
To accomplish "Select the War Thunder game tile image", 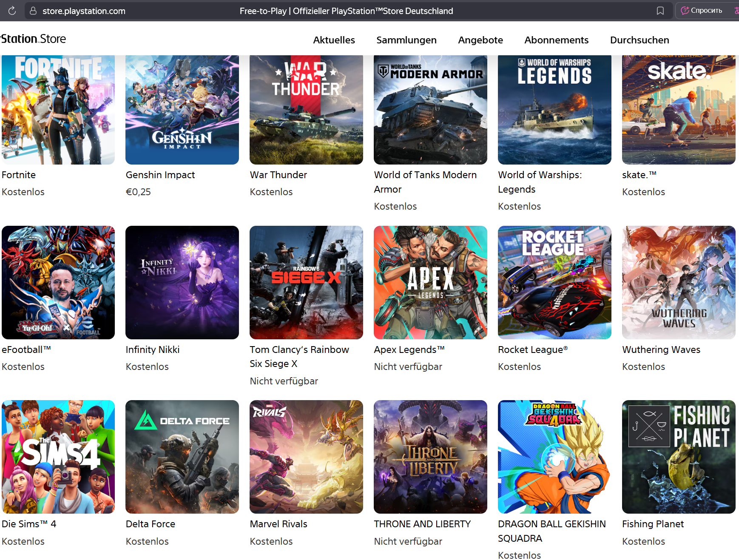I will point(306,110).
